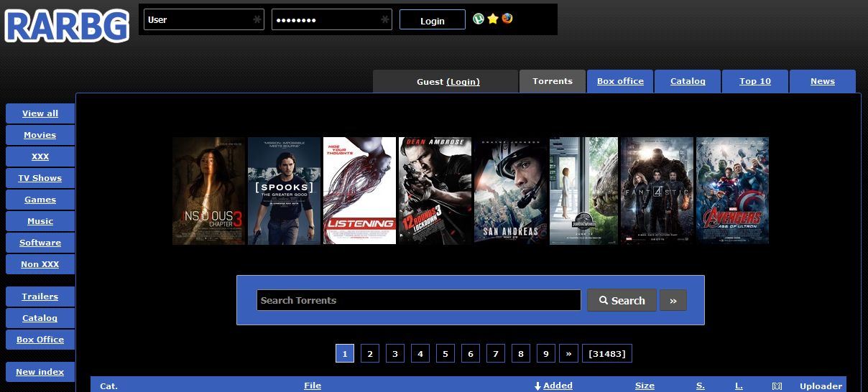
Task: Sort by File column header
Action: click(313, 386)
